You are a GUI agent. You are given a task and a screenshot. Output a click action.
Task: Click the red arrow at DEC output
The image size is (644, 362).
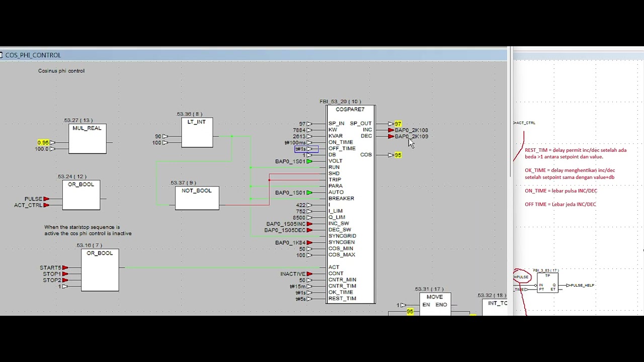(x=391, y=136)
